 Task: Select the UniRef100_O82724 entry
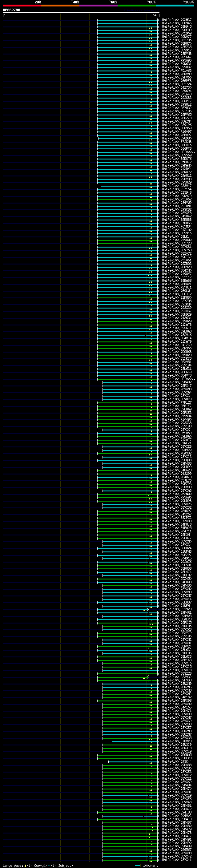pyautogui.click(x=177, y=84)
